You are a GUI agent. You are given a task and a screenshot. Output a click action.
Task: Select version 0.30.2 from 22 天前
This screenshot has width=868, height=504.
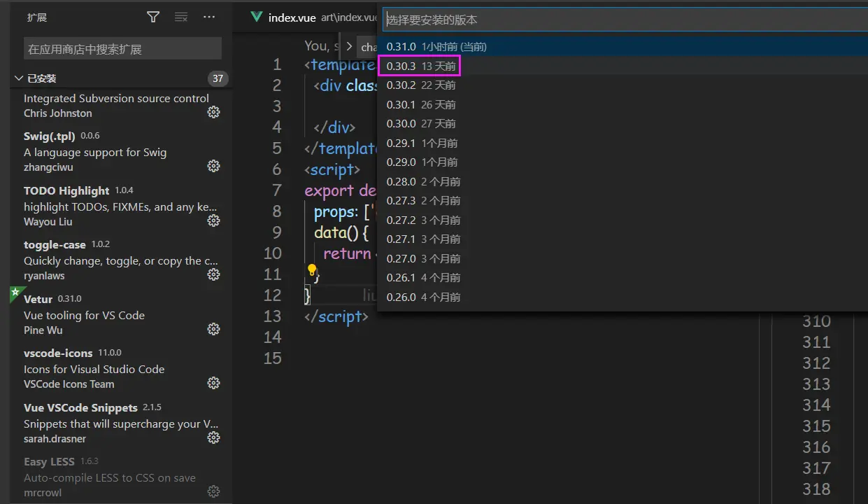pyautogui.click(x=622, y=85)
